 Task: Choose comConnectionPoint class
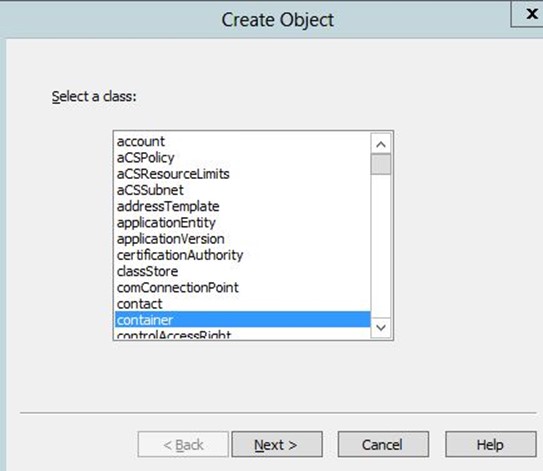[242, 288]
